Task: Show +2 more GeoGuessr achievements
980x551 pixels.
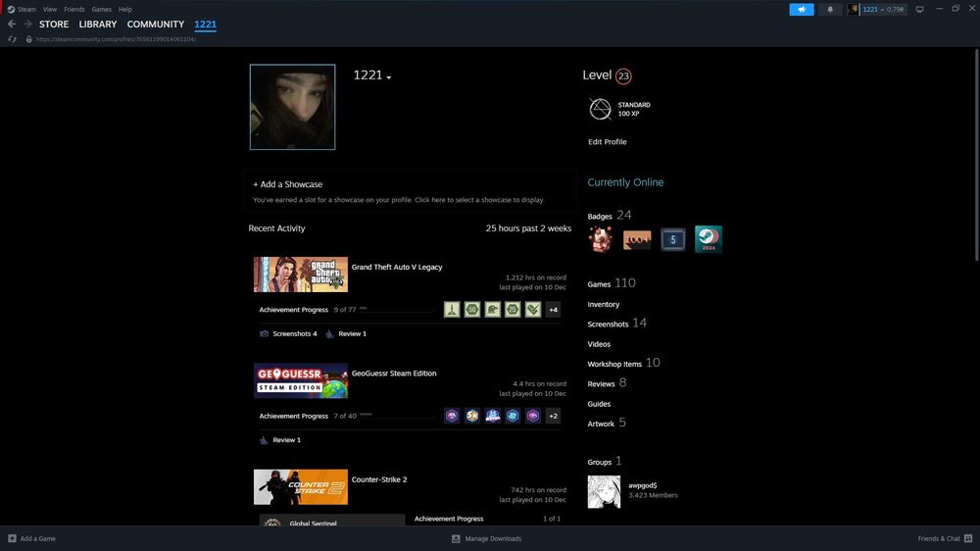Action: point(553,416)
